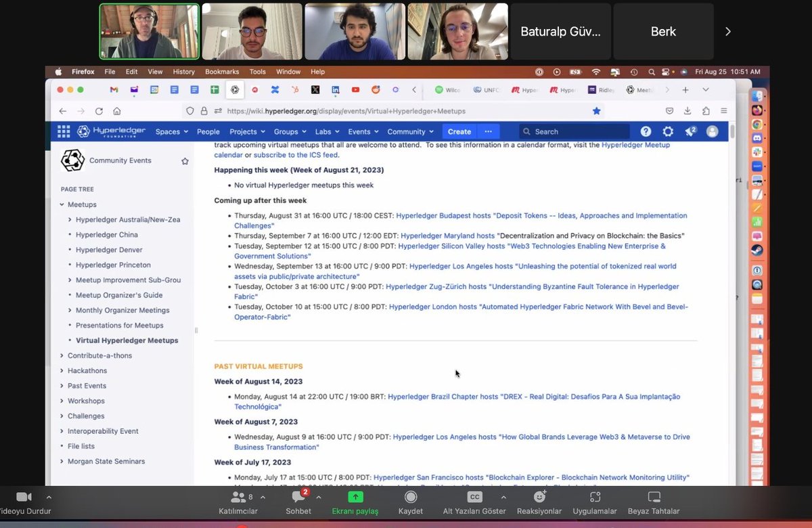Click the Baturalp Güv... participant tile

[560, 31]
